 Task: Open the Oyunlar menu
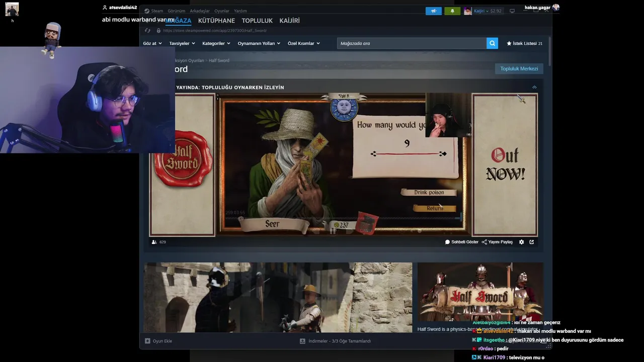point(222,11)
